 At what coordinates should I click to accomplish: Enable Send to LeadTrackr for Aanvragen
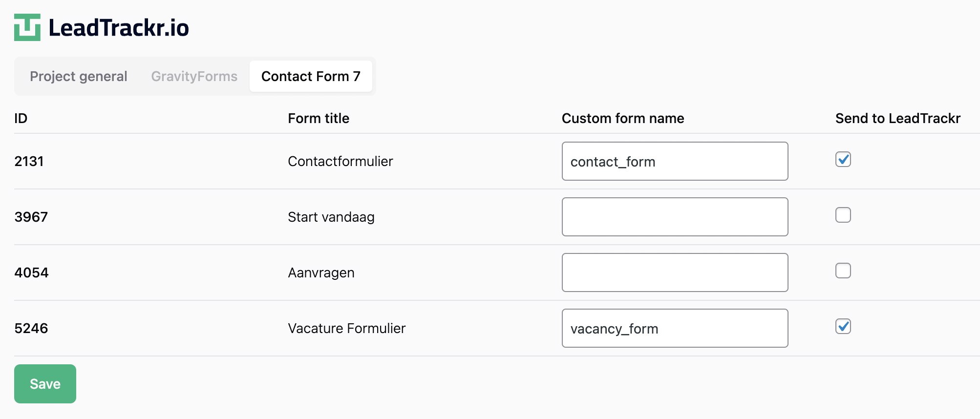843,271
